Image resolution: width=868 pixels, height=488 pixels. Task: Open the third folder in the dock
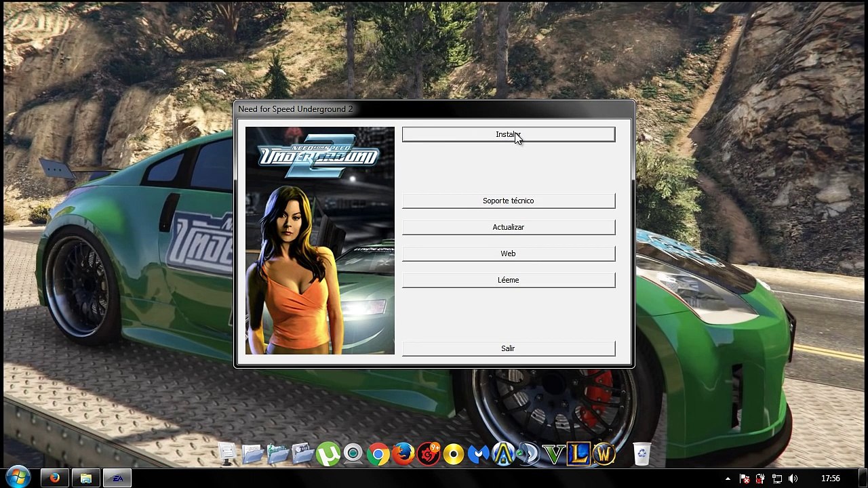[x=302, y=453]
